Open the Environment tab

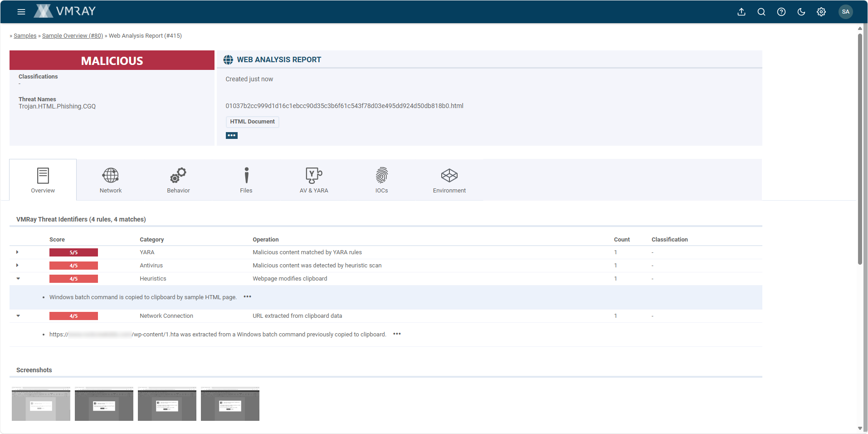(449, 180)
